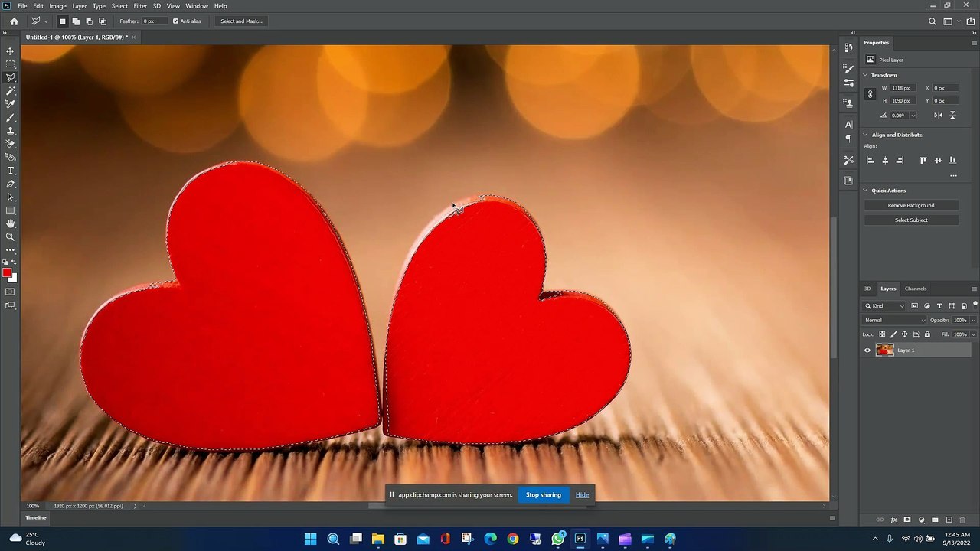Toggle layer filtering on or off

click(975, 305)
